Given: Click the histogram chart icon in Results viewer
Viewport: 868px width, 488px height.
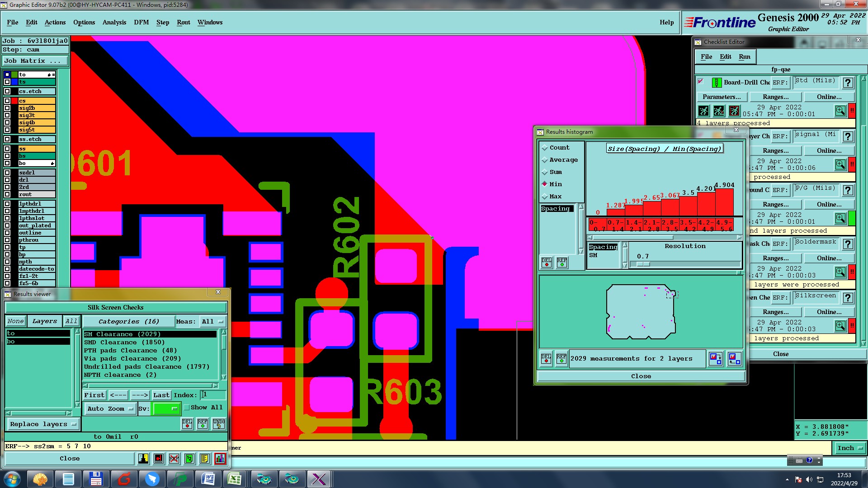Looking at the screenshot, I should pos(220,459).
